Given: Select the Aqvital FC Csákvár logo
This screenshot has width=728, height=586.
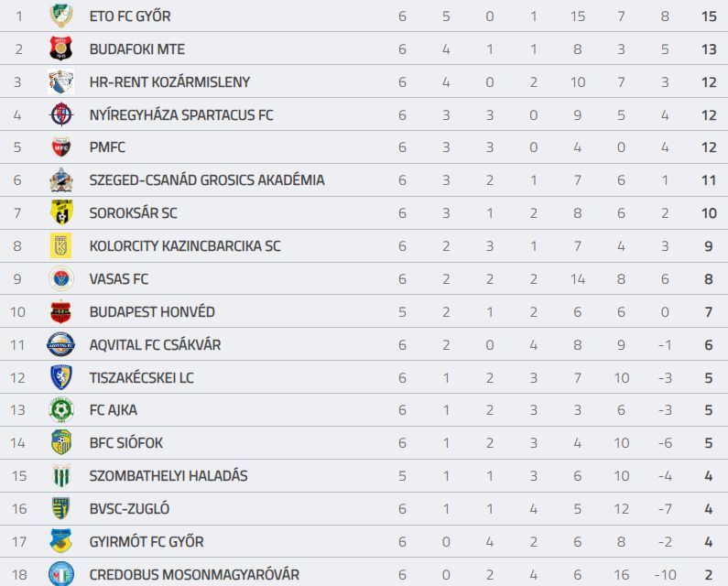Looking at the screenshot, I should 60,344.
